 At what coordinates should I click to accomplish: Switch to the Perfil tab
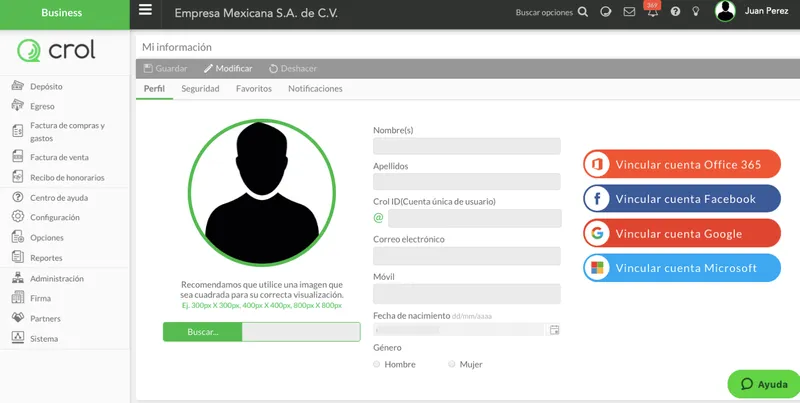tap(154, 89)
